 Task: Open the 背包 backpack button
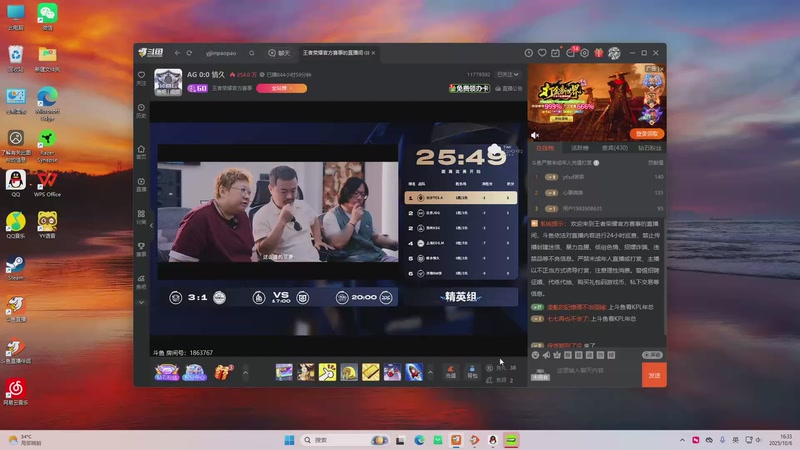tap(472, 372)
